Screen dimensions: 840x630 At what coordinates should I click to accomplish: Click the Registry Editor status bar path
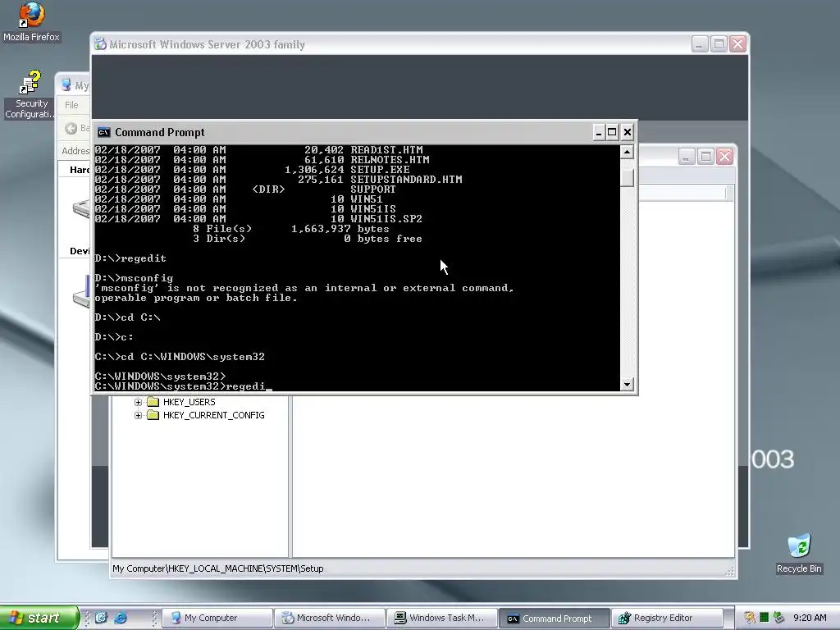[x=218, y=568]
